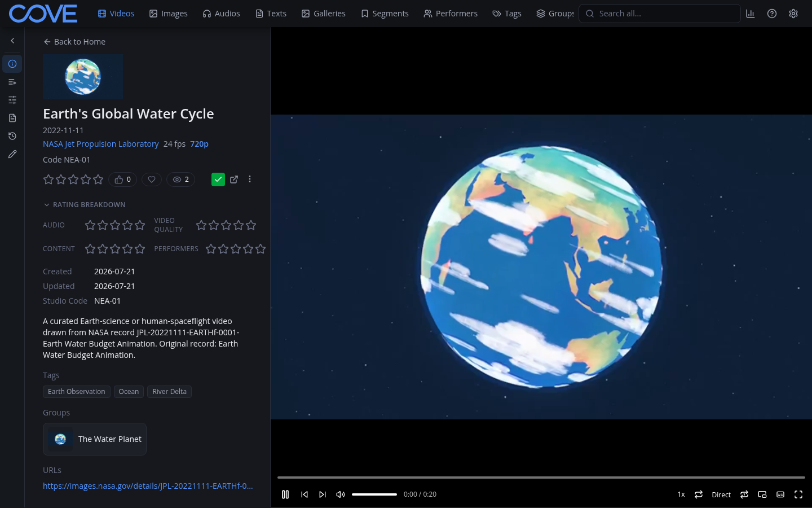The image size is (812, 508).
Task: Open the filters sliders sidebar icon
Action: [12, 100]
